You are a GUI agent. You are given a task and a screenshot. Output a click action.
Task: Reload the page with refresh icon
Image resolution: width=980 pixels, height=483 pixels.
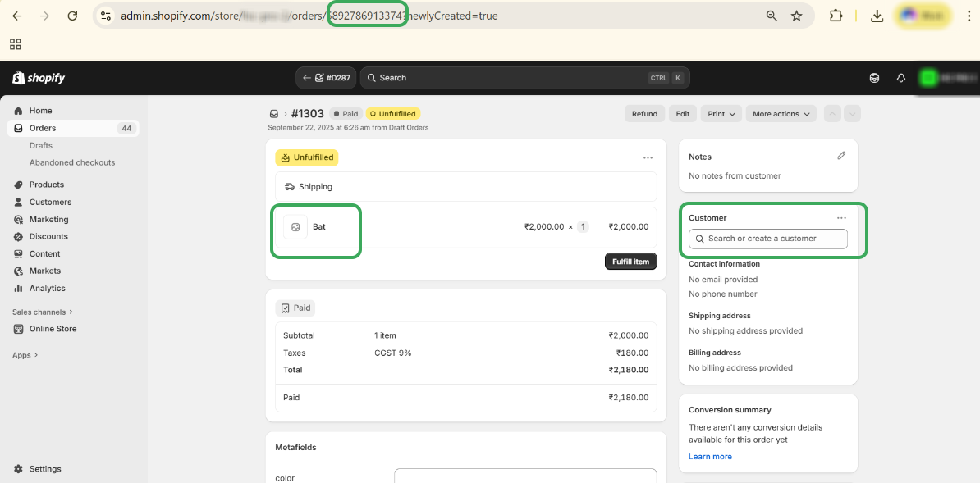click(x=72, y=16)
